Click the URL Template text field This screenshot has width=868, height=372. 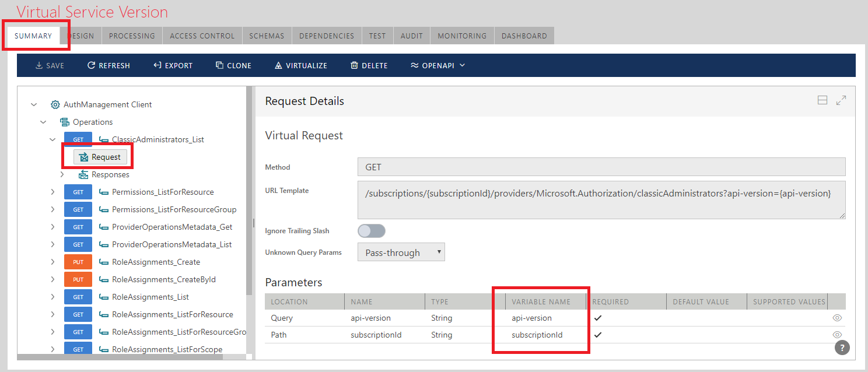tap(601, 199)
